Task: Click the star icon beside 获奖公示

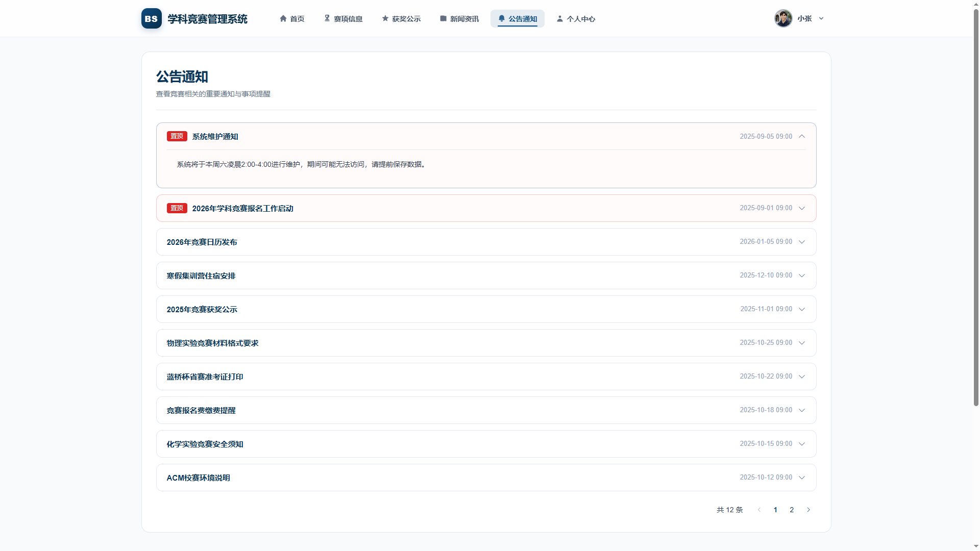Action: pyautogui.click(x=385, y=18)
